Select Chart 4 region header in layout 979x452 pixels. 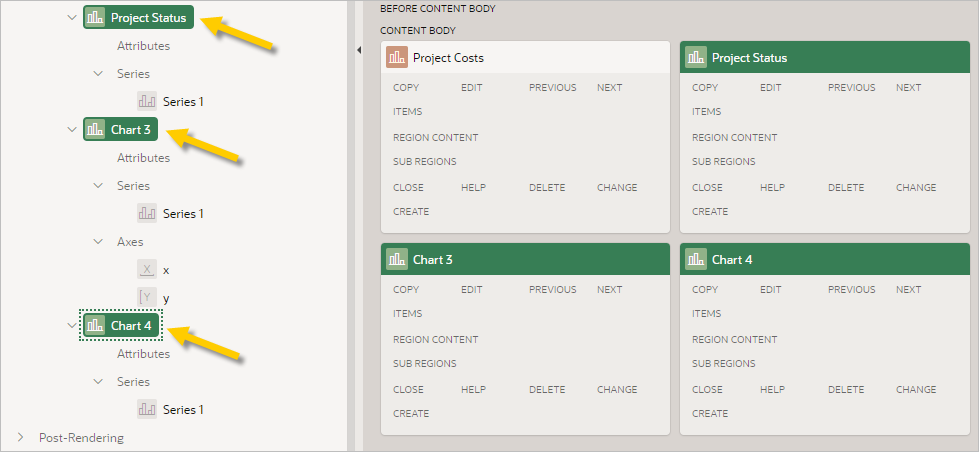(x=824, y=260)
